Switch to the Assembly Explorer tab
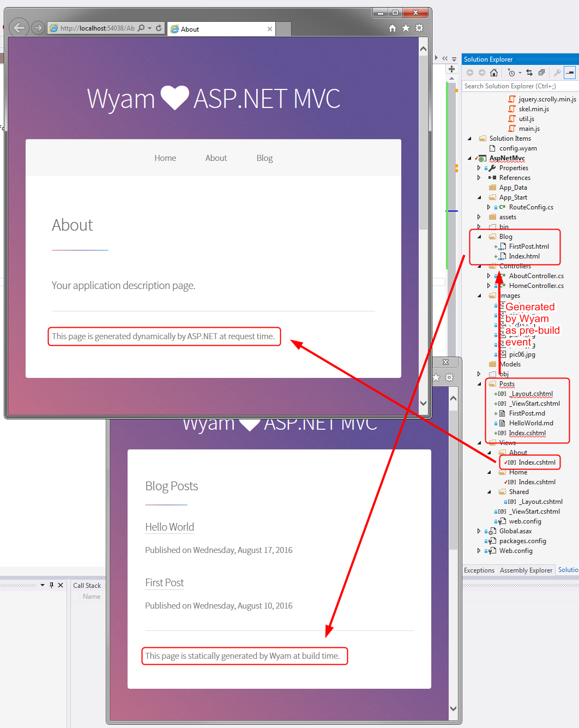 526,570
